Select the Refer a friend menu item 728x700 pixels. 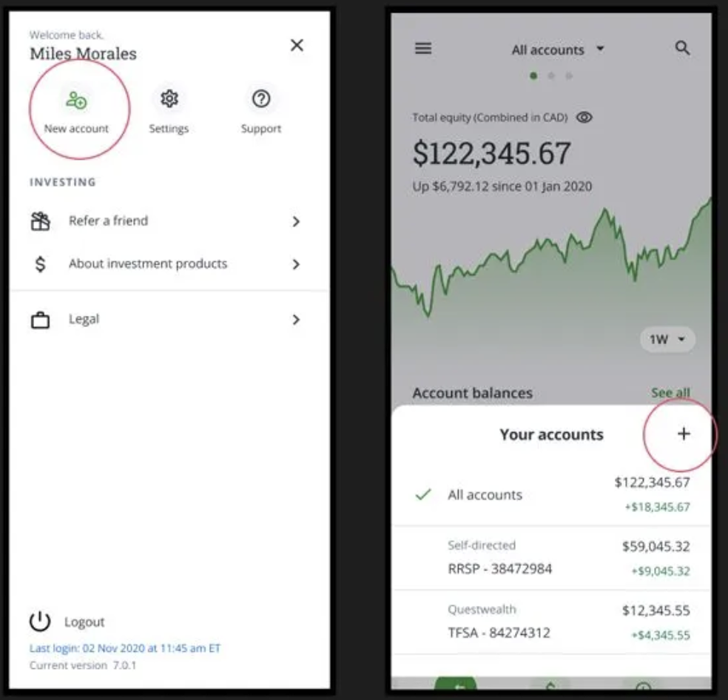108,221
